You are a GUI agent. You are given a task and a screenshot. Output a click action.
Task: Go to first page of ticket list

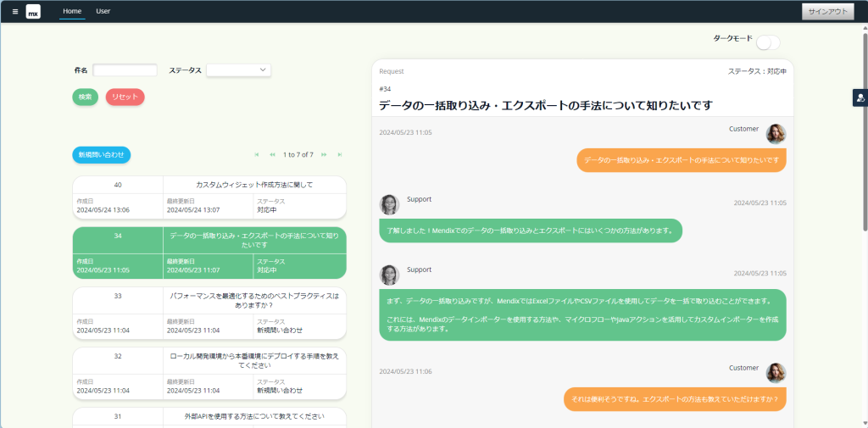(x=257, y=155)
